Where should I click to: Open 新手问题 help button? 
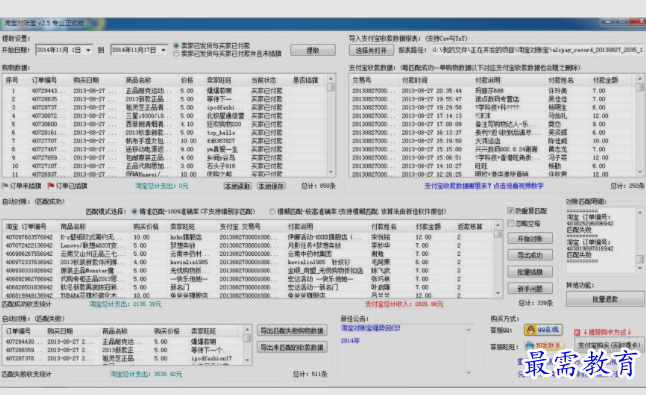[530, 289]
